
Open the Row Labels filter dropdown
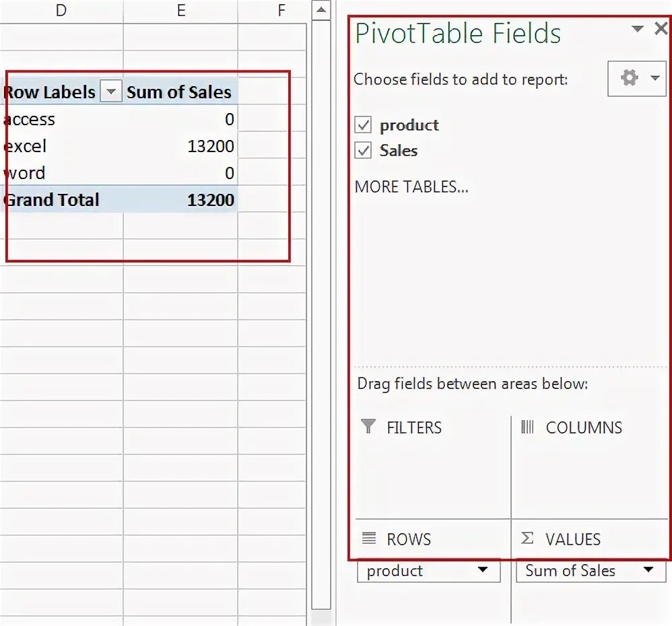point(111,92)
